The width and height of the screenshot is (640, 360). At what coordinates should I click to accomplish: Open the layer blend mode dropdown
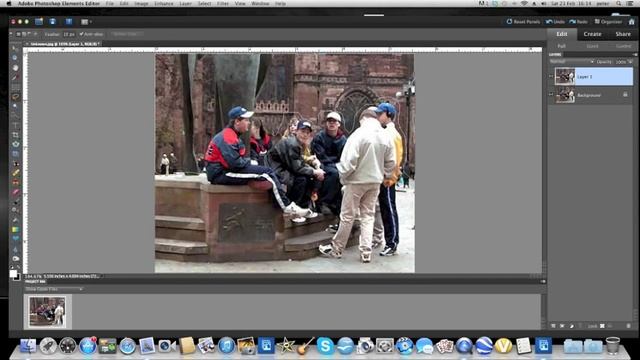pos(571,62)
